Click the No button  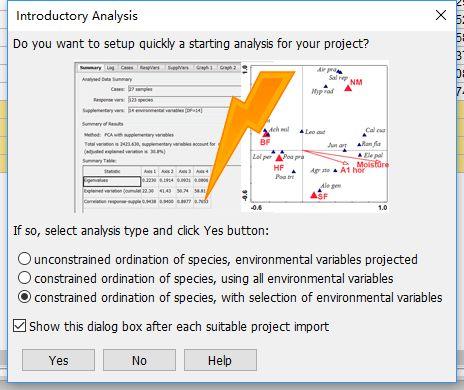[139, 360]
